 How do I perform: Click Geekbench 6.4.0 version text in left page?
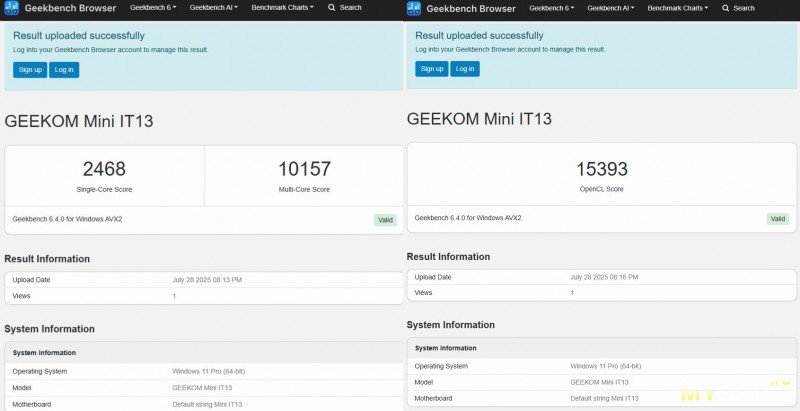(67, 219)
